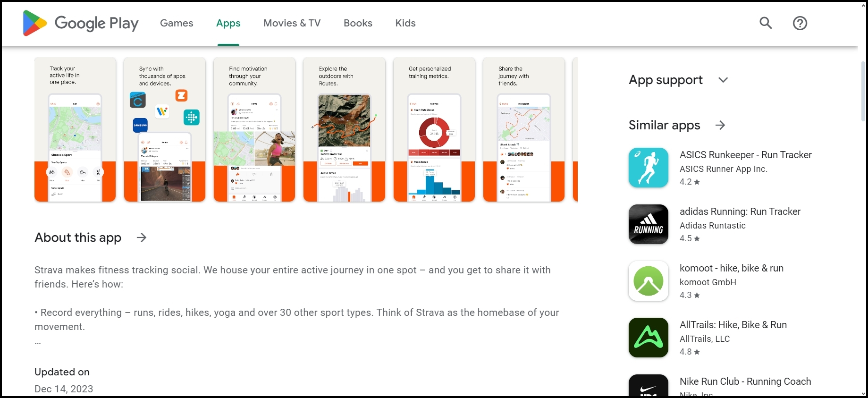View the 'Explore the outdoors with Routes' screenshot
The image size is (868, 398).
coord(344,129)
